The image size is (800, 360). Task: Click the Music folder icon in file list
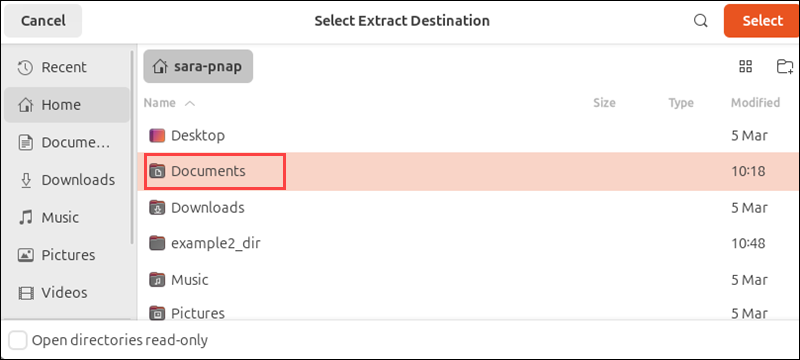[x=158, y=279]
